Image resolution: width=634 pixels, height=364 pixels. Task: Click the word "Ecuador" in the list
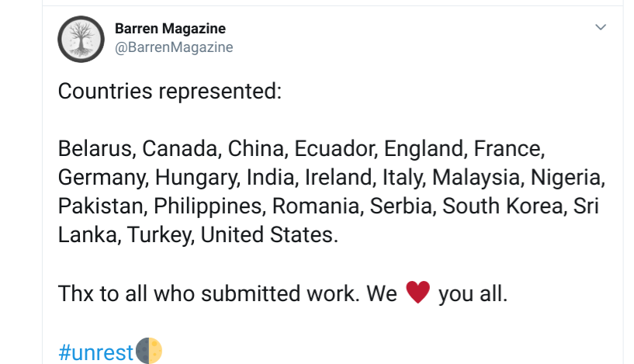[336, 148]
